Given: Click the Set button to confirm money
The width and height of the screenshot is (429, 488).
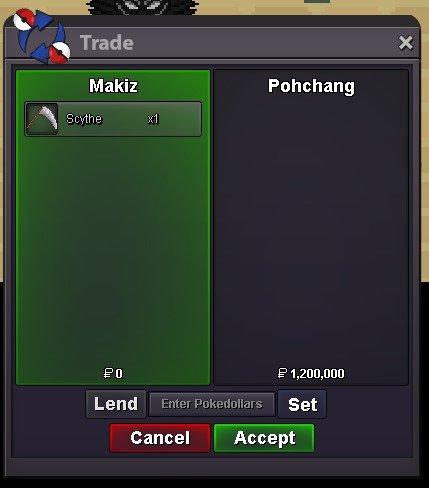Looking at the screenshot, I should coord(302,404).
